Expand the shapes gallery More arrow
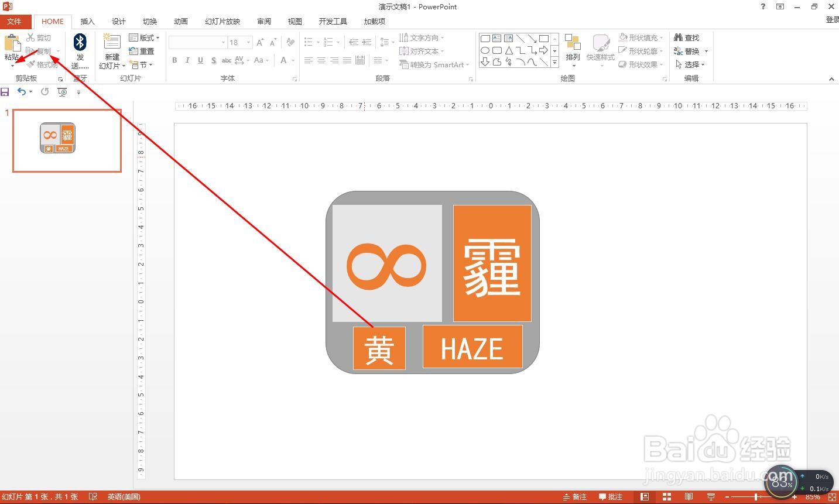839x504 pixels. [555, 63]
